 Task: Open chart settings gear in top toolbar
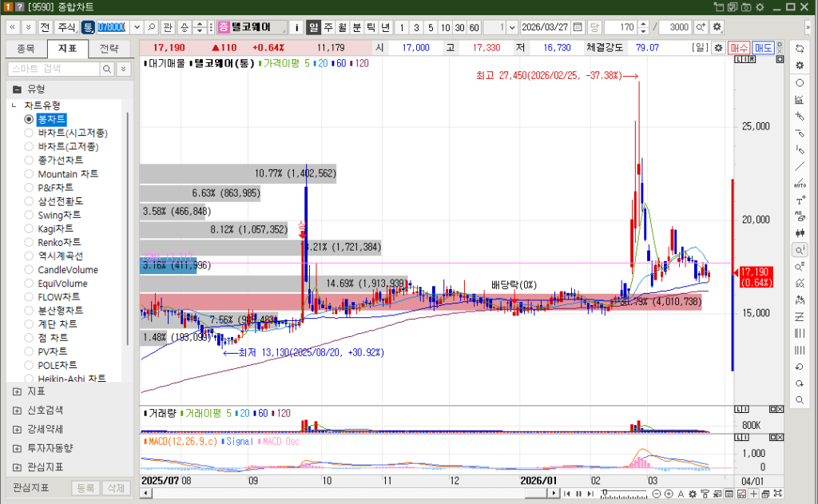[x=717, y=26]
